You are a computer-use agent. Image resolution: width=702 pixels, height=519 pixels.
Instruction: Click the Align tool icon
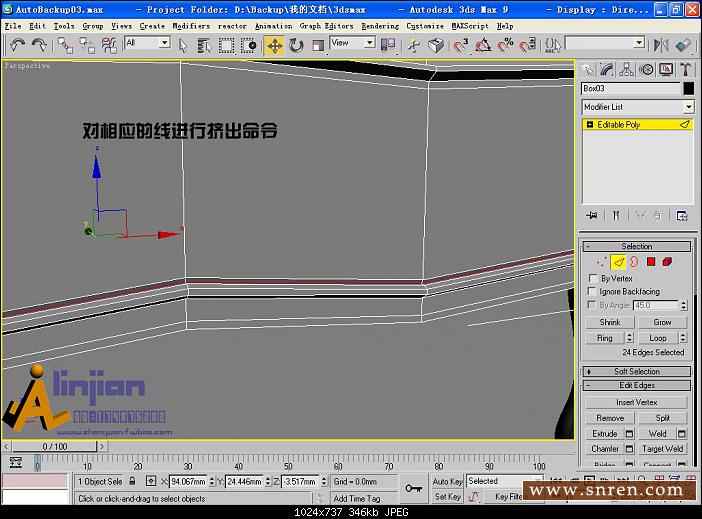[683, 45]
